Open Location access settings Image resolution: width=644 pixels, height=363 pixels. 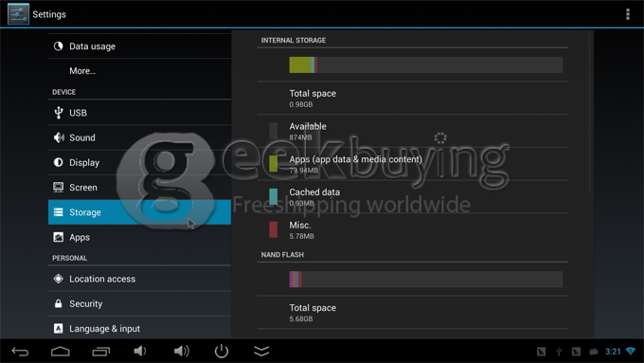click(139, 279)
